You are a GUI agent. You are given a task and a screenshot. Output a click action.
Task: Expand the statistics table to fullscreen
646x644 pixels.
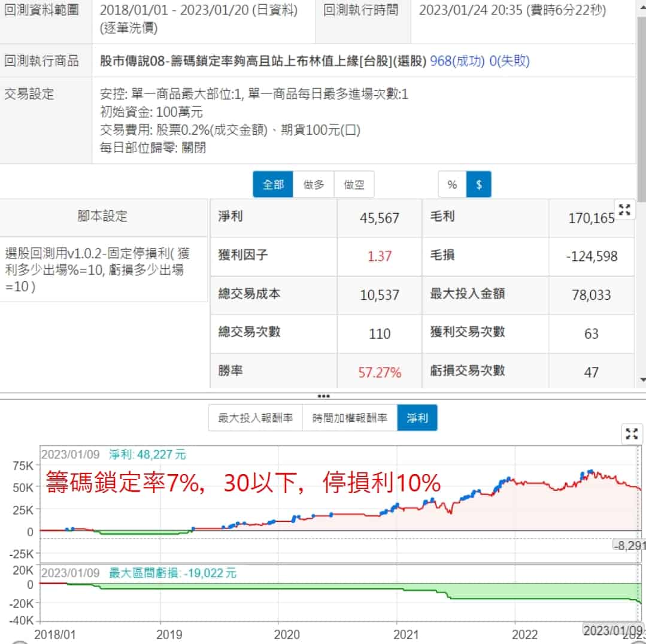click(x=624, y=210)
